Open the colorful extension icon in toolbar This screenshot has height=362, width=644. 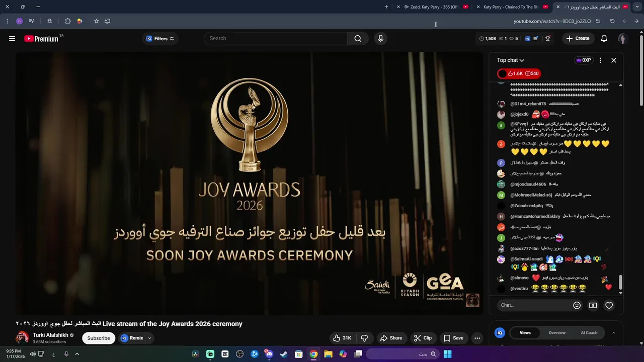pos(79,21)
